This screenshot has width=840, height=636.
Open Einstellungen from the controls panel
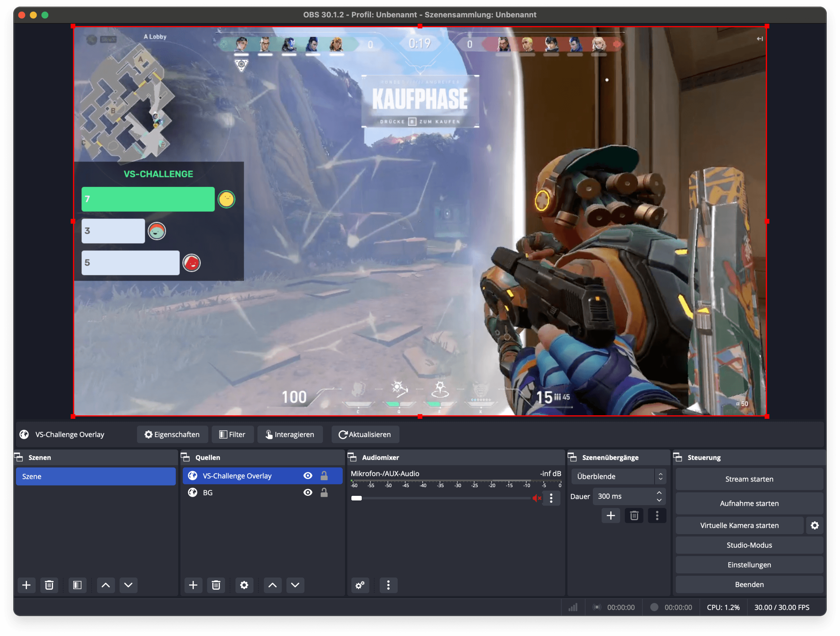tap(749, 565)
